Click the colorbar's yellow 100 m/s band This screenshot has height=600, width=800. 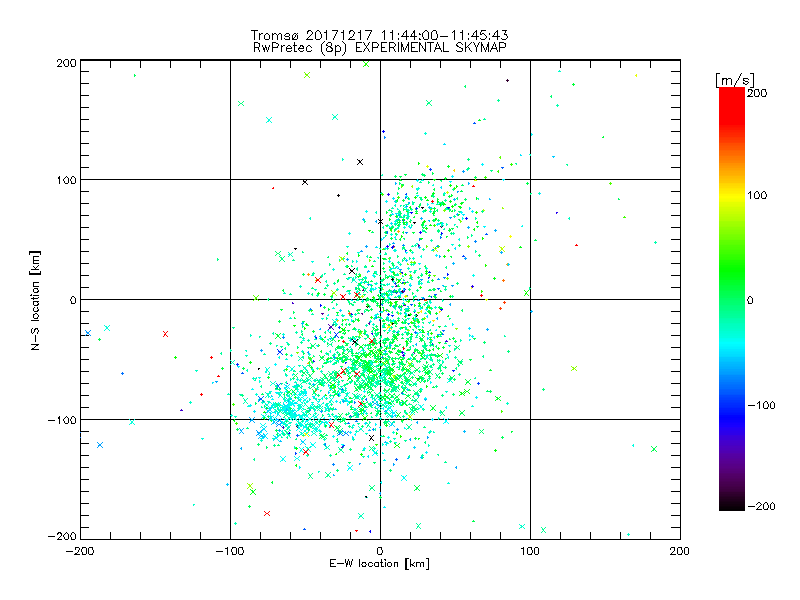[x=732, y=195]
